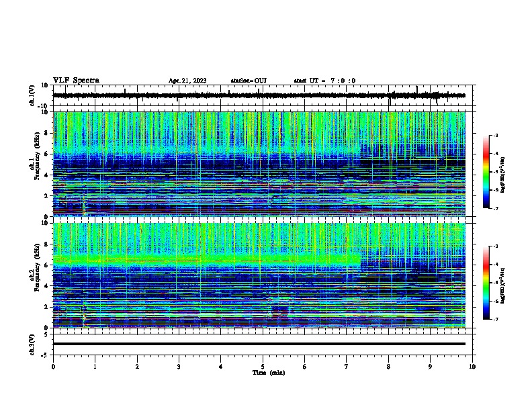Click the 'start UT = 7 : 0 : 0' text

tap(324, 81)
